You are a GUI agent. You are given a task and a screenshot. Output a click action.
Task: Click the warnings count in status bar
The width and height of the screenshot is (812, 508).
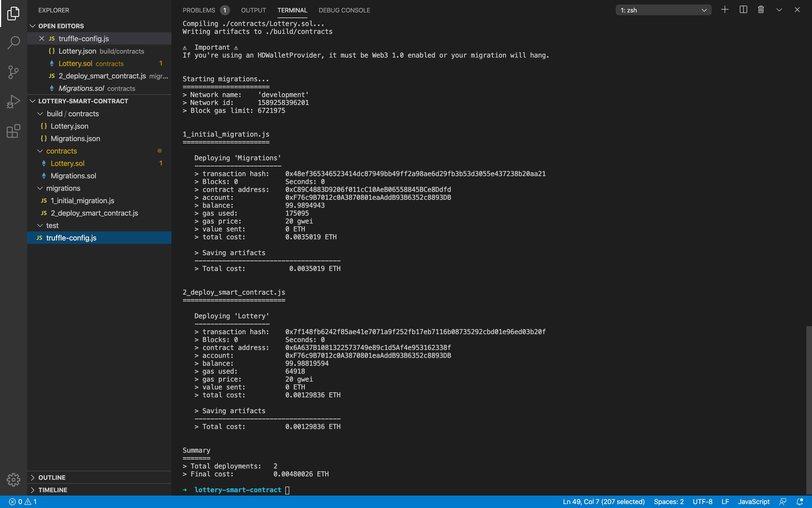click(x=31, y=502)
